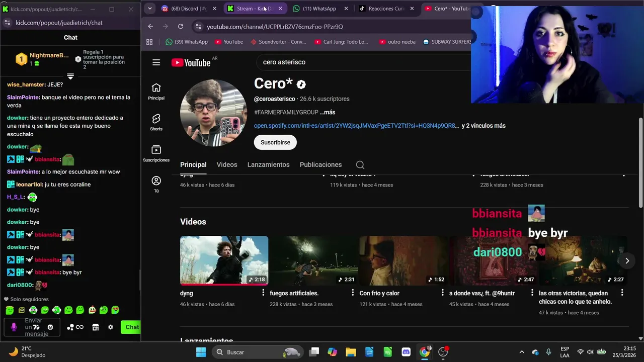Open the YouTube hamburger guide menu
Viewport: 644px width, 362px height.
pos(156,62)
